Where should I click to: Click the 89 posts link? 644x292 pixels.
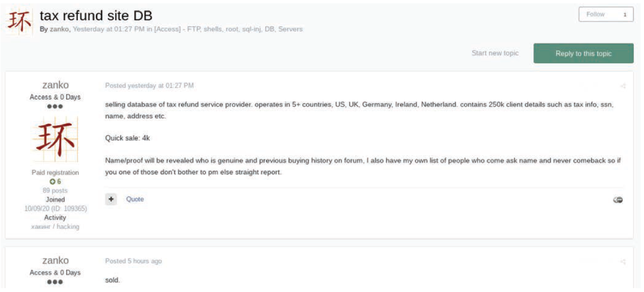point(55,191)
